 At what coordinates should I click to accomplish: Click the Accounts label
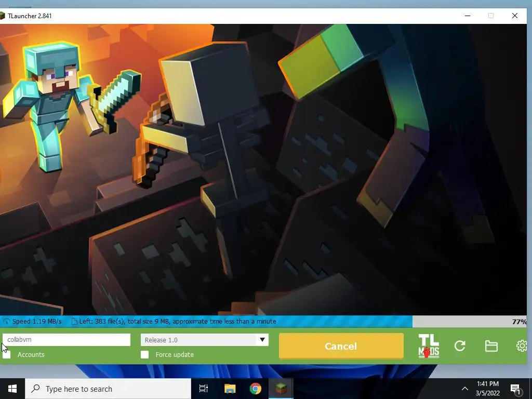click(31, 354)
